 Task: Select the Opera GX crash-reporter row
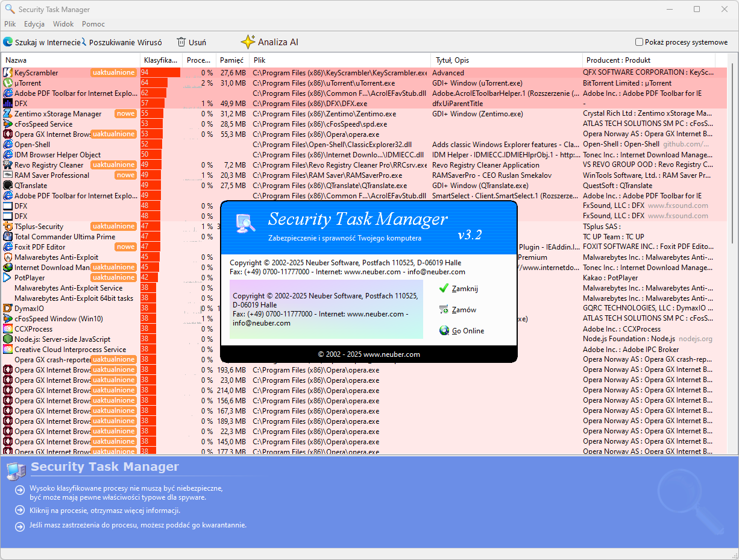click(x=365, y=360)
